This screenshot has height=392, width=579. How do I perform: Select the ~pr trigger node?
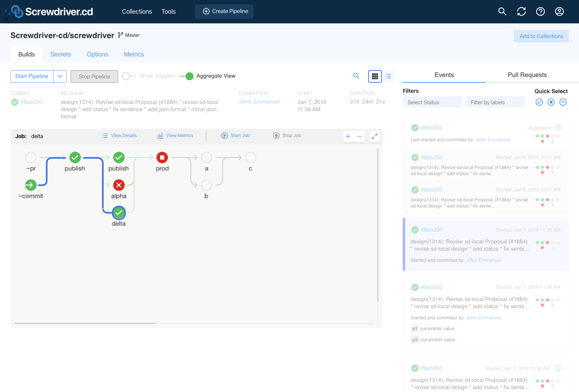click(31, 158)
